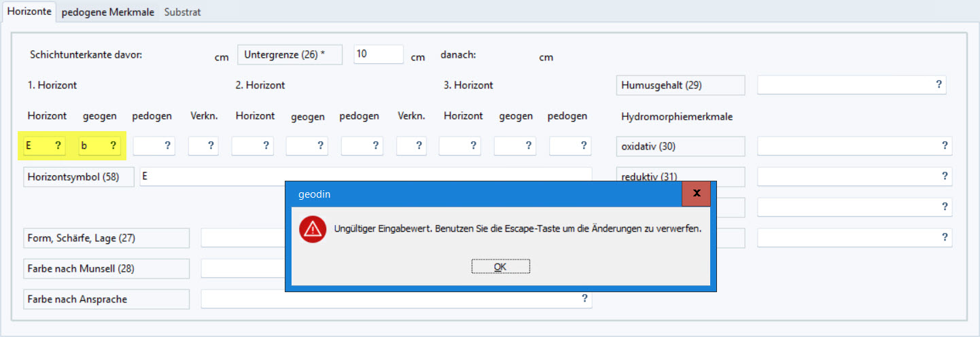Image resolution: width=980 pixels, height=337 pixels.
Task: Open the 1. Horizont geogen field containing b
Action: click(x=100, y=145)
